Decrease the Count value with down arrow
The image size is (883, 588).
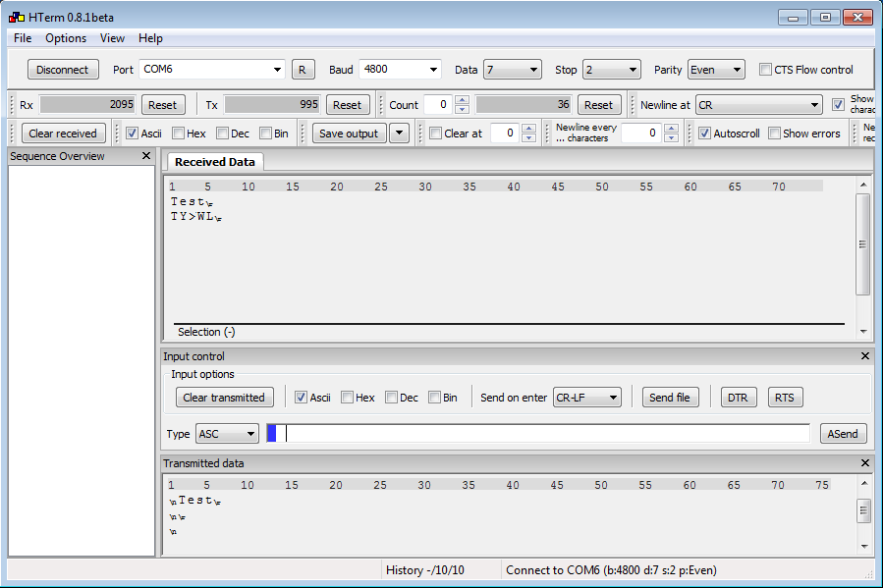point(462,109)
